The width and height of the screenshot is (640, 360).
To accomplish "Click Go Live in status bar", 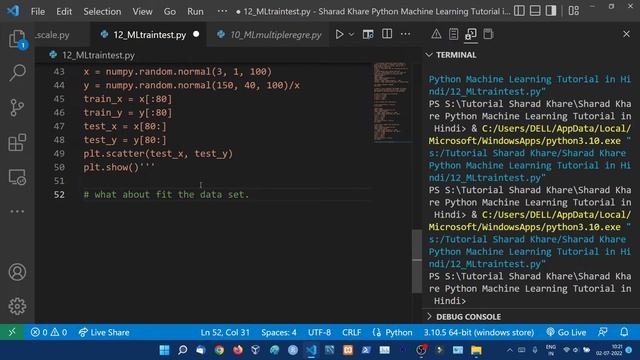I will pyautogui.click(x=566, y=332).
